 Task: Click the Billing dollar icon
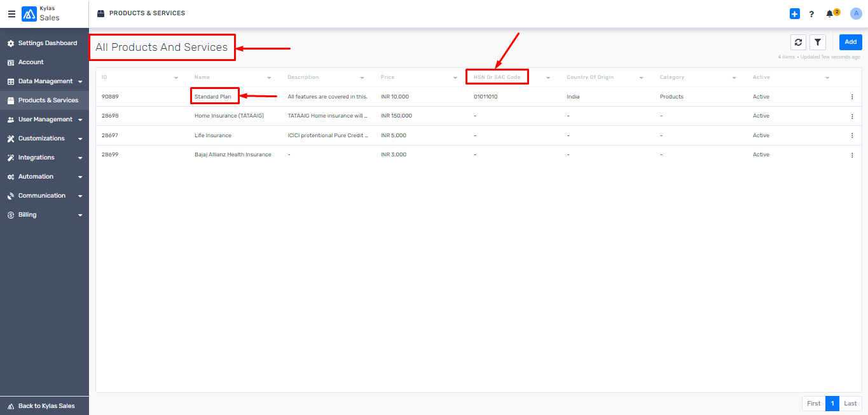11,215
